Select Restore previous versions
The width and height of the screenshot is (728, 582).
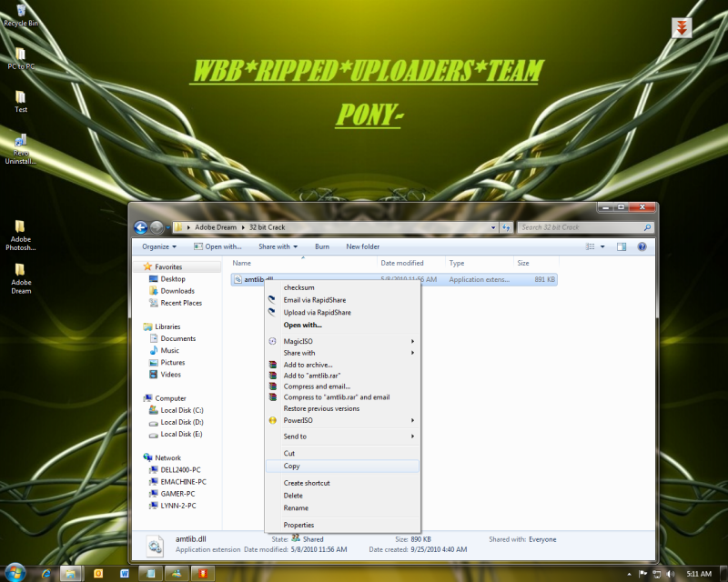(342, 409)
